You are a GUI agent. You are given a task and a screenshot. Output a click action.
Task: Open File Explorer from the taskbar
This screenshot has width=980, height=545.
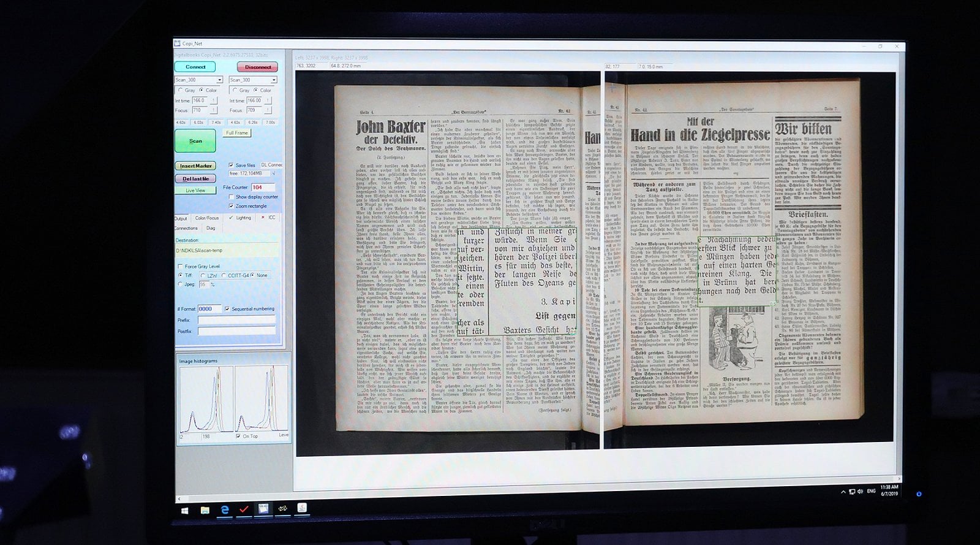pos(205,509)
